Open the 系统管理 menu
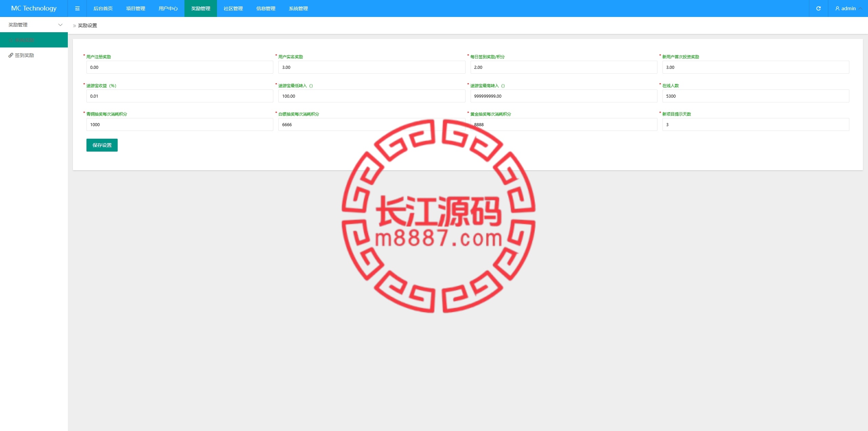The height and width of the screenshot is (431, 868). (x=298, y=8)
